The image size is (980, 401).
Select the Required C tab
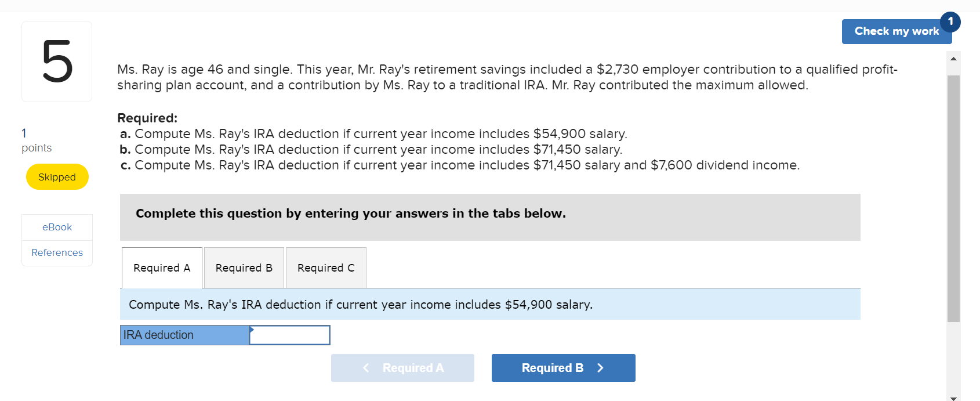[325, 268]
